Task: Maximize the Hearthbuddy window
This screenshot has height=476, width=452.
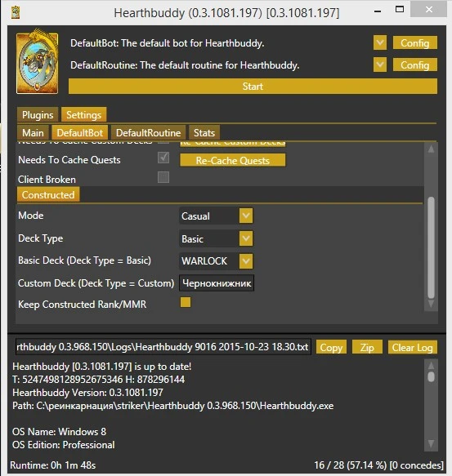Action: point(400,9)
